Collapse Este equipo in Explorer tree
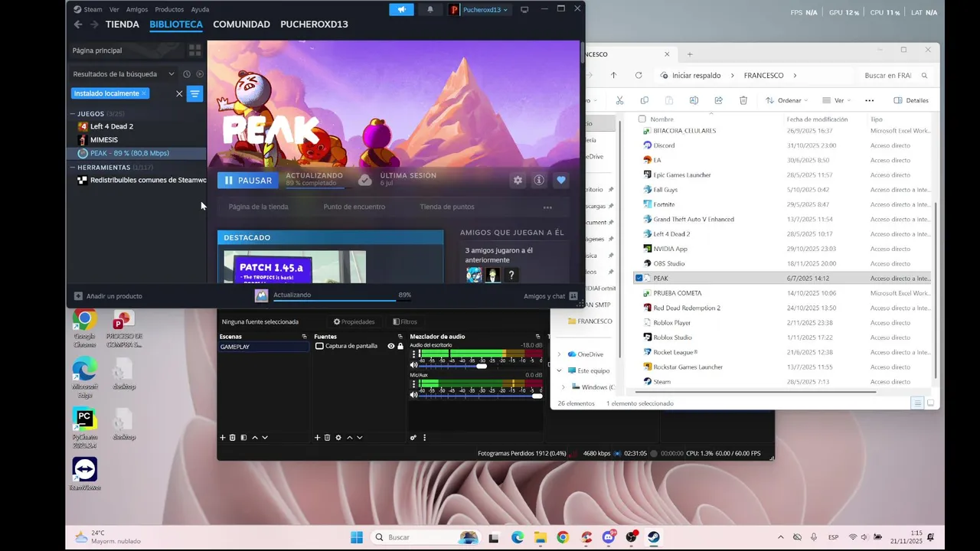Image resolution: width=980 pixels, height=551 pixels. coord(559,370)
